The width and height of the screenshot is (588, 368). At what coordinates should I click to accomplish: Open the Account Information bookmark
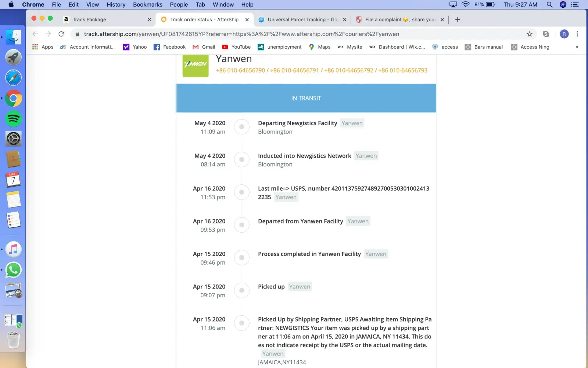pos(87,47)
